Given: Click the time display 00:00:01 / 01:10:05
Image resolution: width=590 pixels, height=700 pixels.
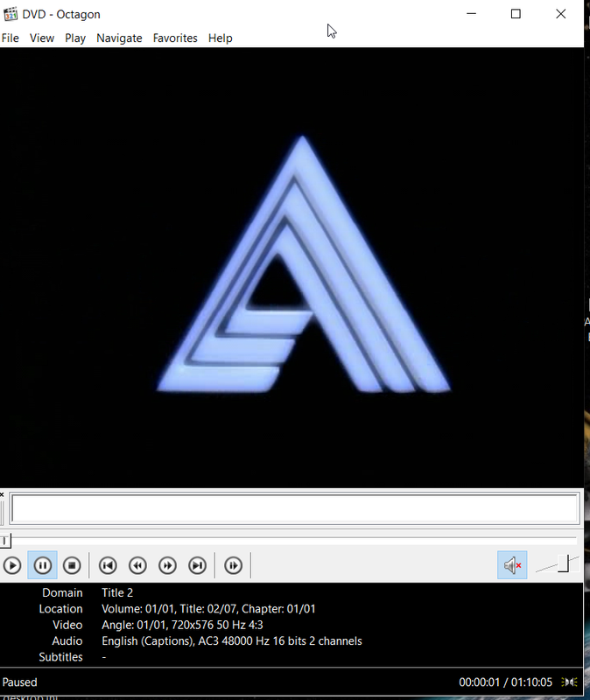Looking at the screenshot, I should pyautogui.click(x=506, y=682).
